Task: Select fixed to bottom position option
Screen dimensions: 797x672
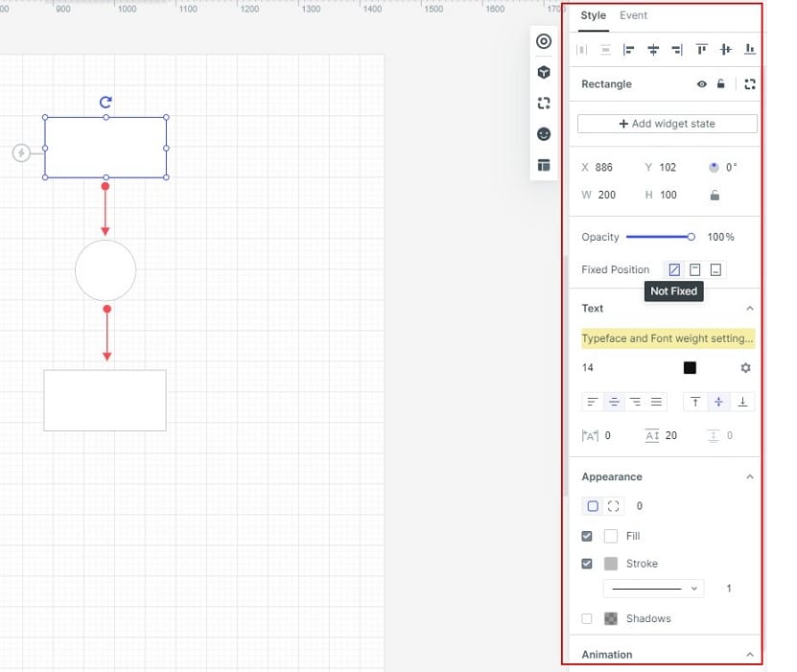Action: [715, 269]
